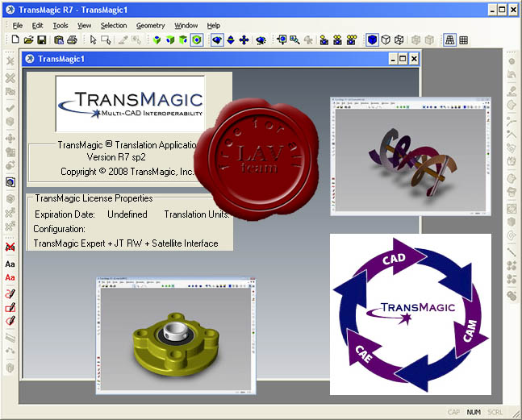Select the arrow pointer selection tool
The width and height of the screenshot is (522, 420).
pyautogui.click(x=93, y=40)
